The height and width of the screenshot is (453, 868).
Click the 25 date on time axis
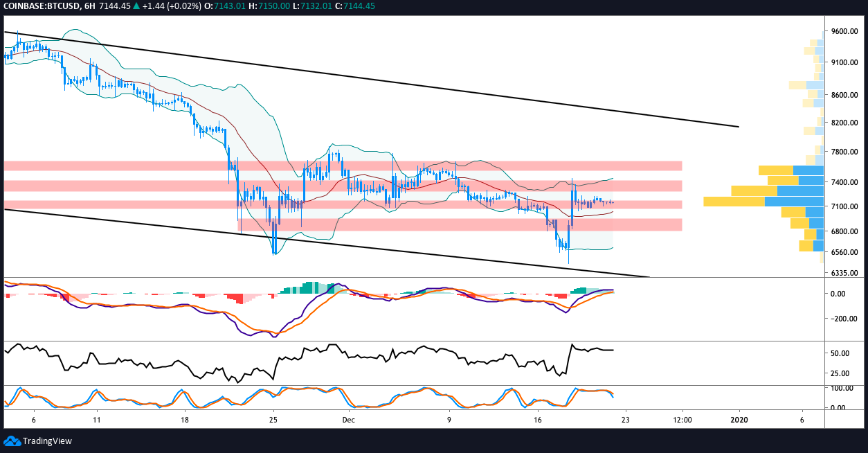click(x=273, y=420)
